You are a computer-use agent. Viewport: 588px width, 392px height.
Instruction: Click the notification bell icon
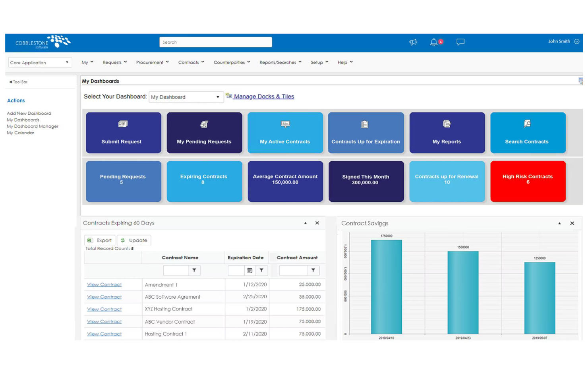coord(433,42)
